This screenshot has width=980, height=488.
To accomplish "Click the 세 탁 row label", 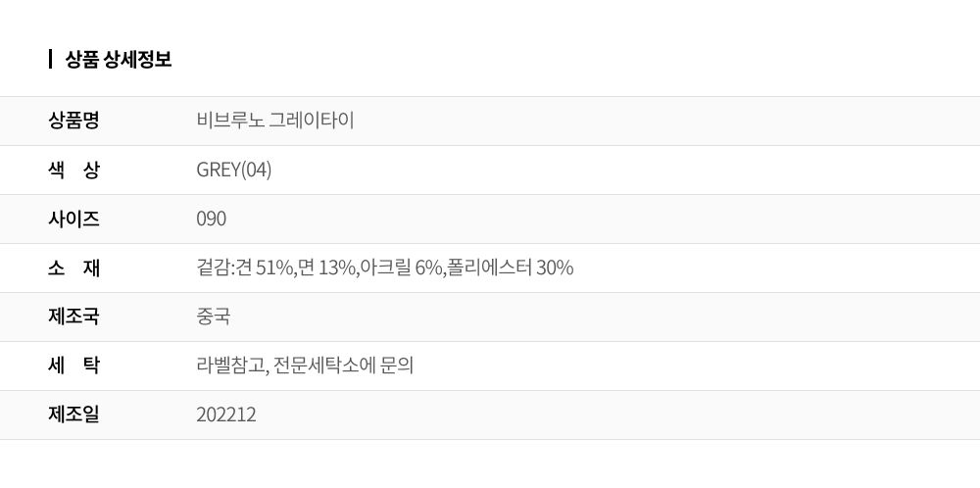I will click(x=73, y=366).
